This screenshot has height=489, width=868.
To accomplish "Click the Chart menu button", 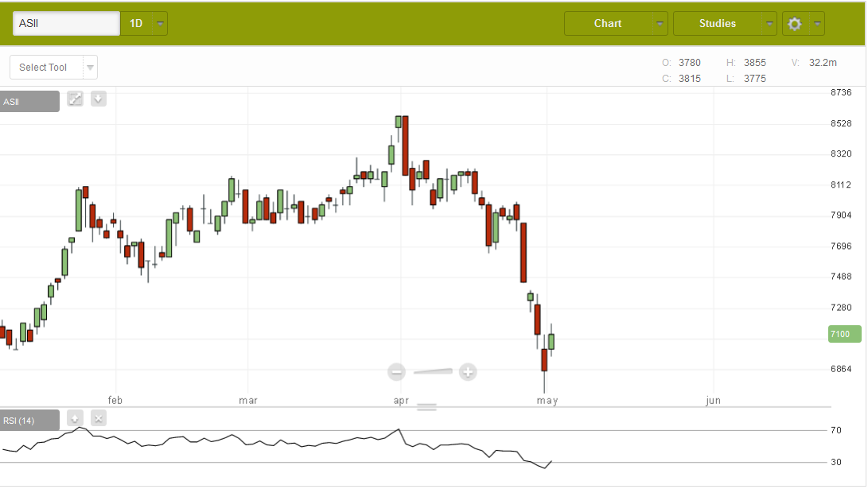I will pos(608,24).
